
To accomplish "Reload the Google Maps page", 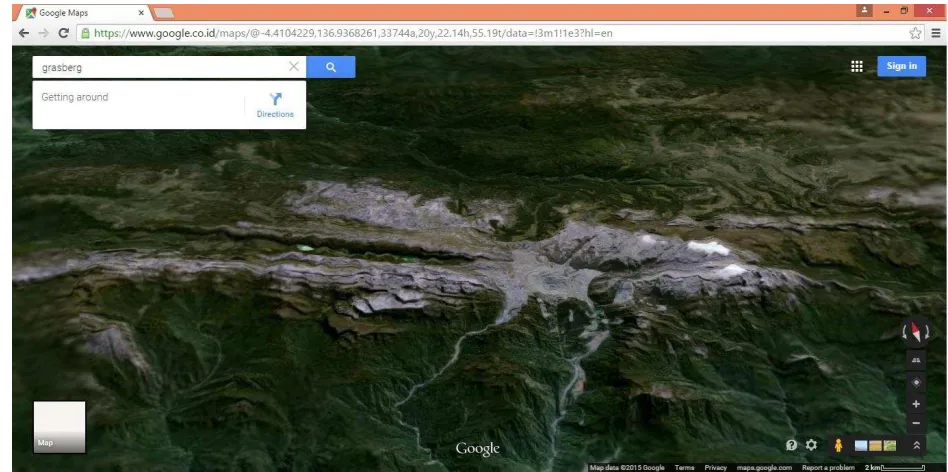I will (63, 33).
